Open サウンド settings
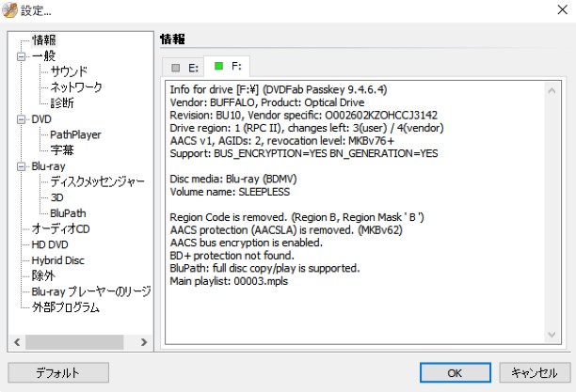The image size is (576, 392). coord(69,71)
